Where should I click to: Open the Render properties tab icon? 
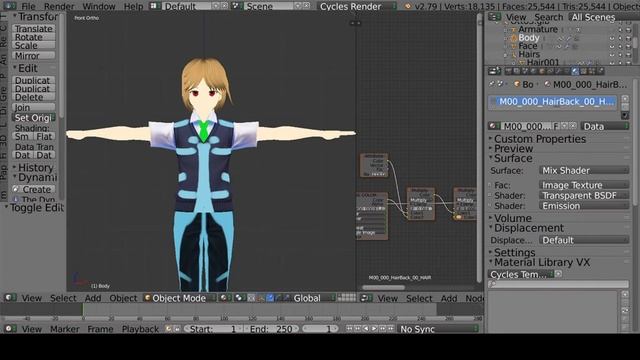coord(508,71)
